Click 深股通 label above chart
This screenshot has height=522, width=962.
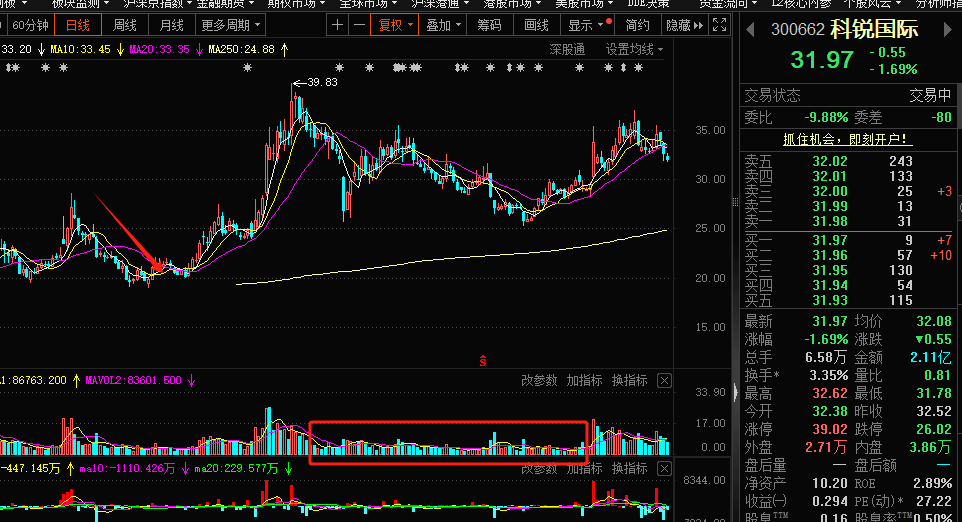coord(567,49)
